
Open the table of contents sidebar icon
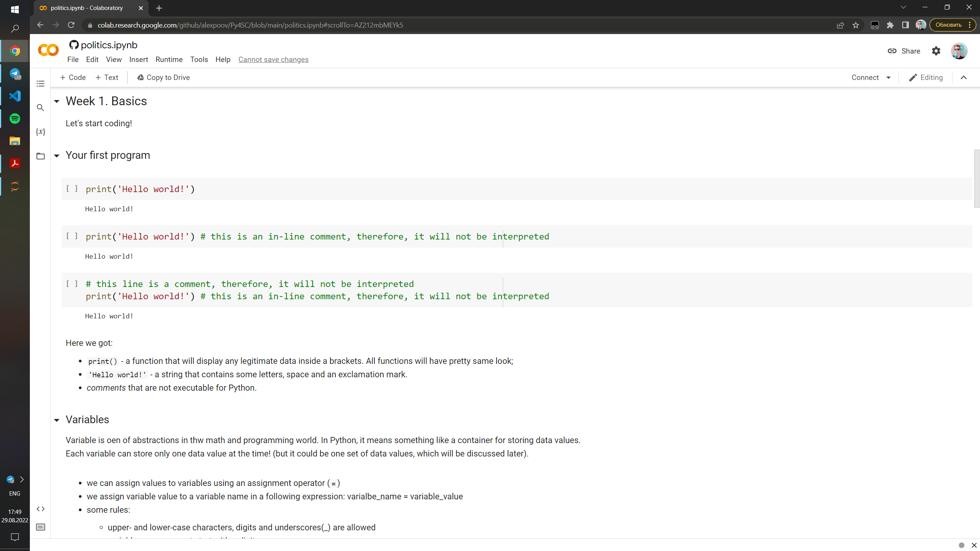(41, 83)
